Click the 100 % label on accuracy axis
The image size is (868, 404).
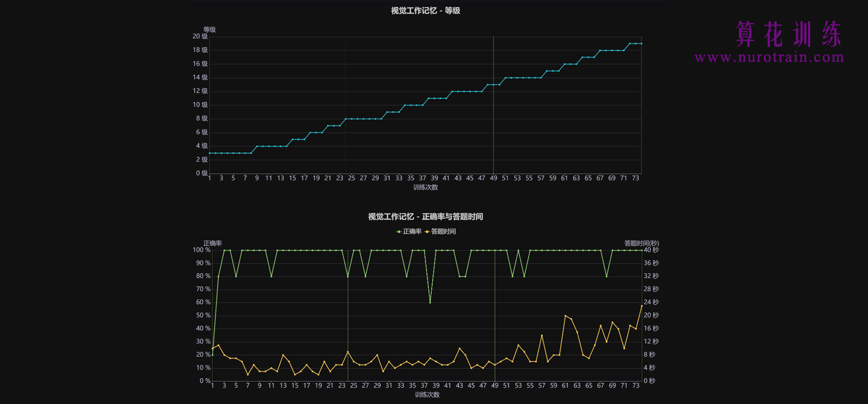click(202, 250)
